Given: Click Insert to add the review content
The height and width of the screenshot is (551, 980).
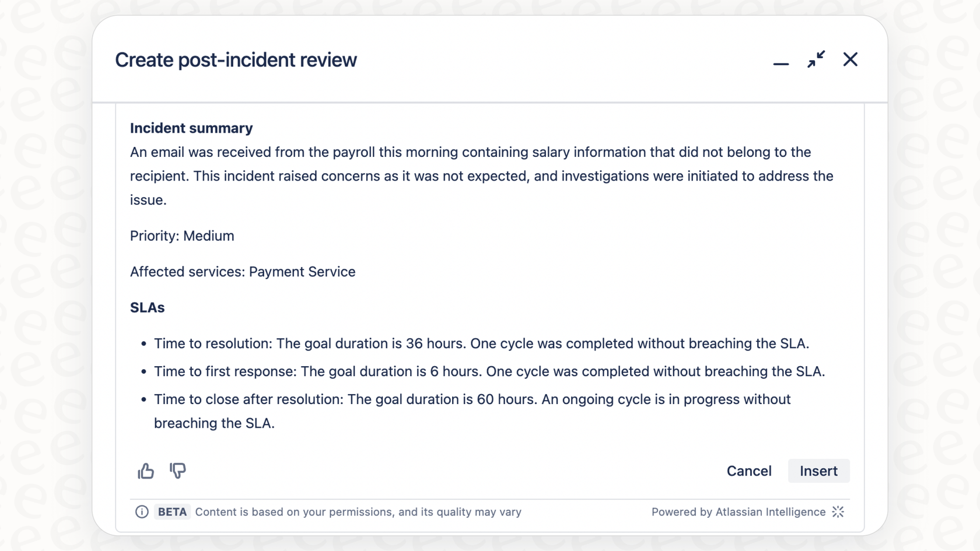Looking at the screenshot, I should pyautogui.click(x=818, y=471).
